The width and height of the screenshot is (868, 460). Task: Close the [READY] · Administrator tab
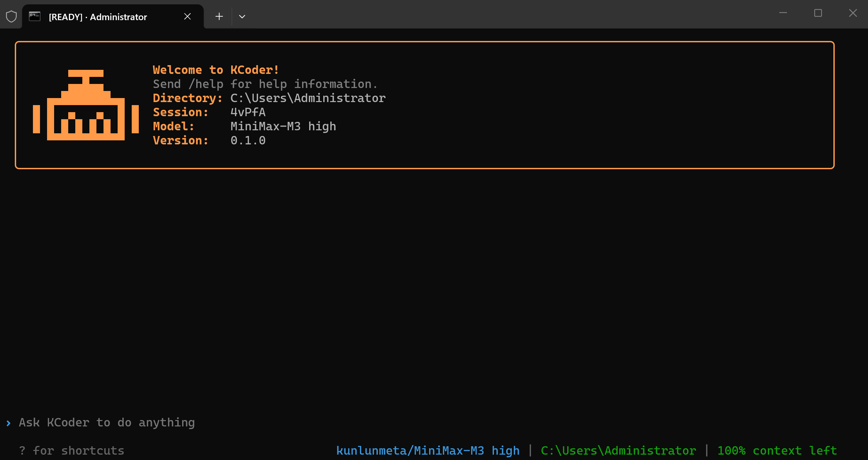(x=188, y=16)
